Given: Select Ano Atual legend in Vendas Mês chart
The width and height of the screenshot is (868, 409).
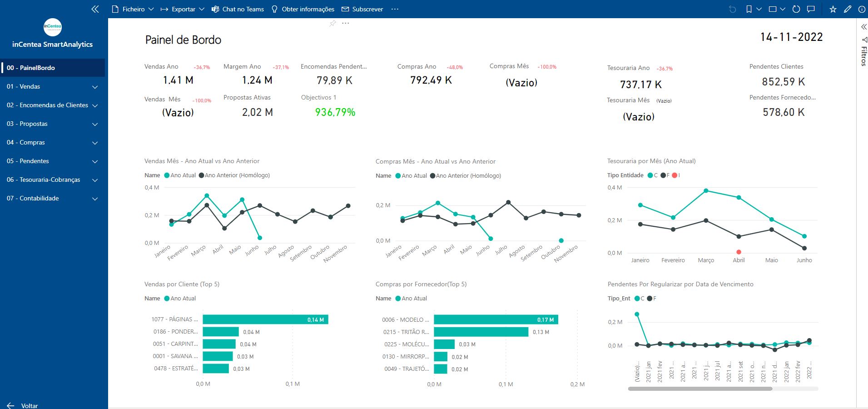Looking at the screenshot, I should [180, 175].
